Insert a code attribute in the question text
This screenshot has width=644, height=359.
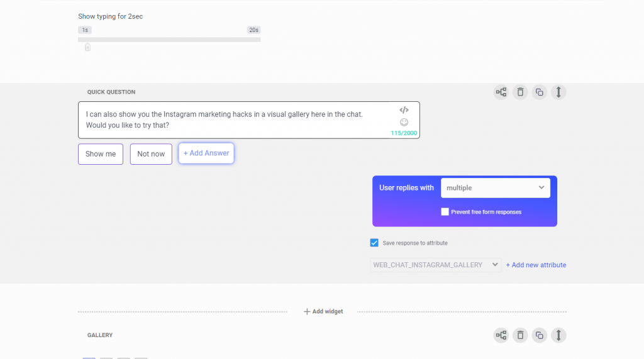coord(404,109)
